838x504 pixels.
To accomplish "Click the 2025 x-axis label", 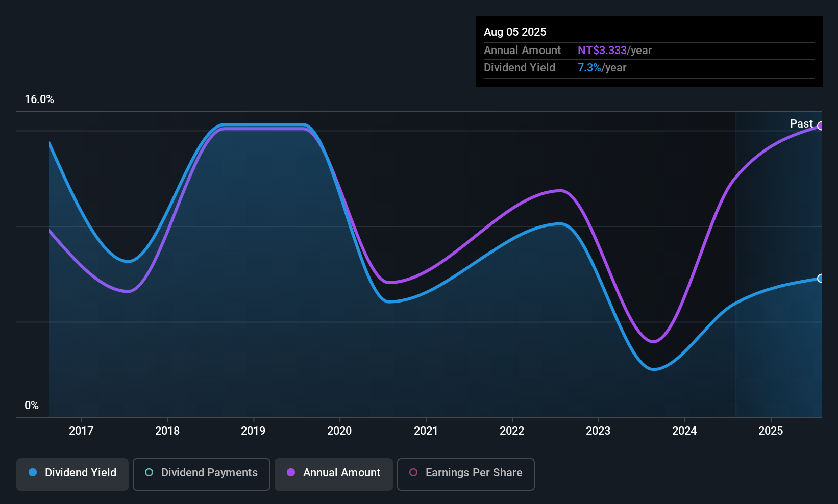I will click(x=771, y=431).
